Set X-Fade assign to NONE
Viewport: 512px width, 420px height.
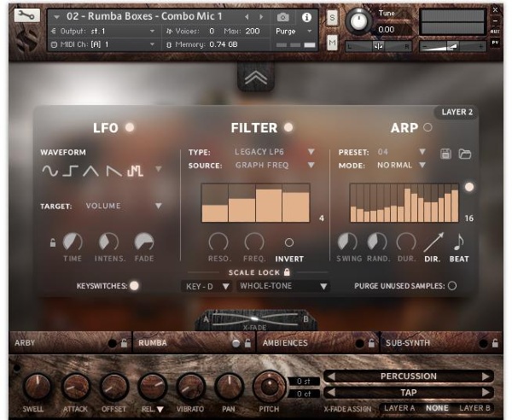[437, 408]
